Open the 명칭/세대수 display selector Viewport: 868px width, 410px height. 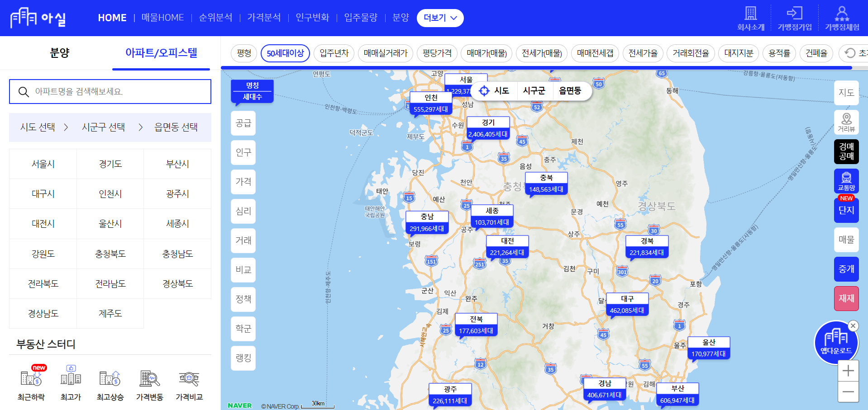coord(252,91)
